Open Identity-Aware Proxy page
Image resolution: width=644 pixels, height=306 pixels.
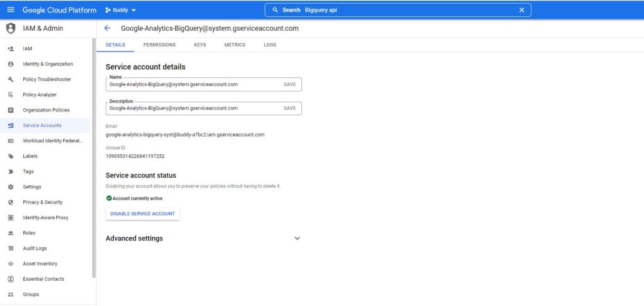45,218
